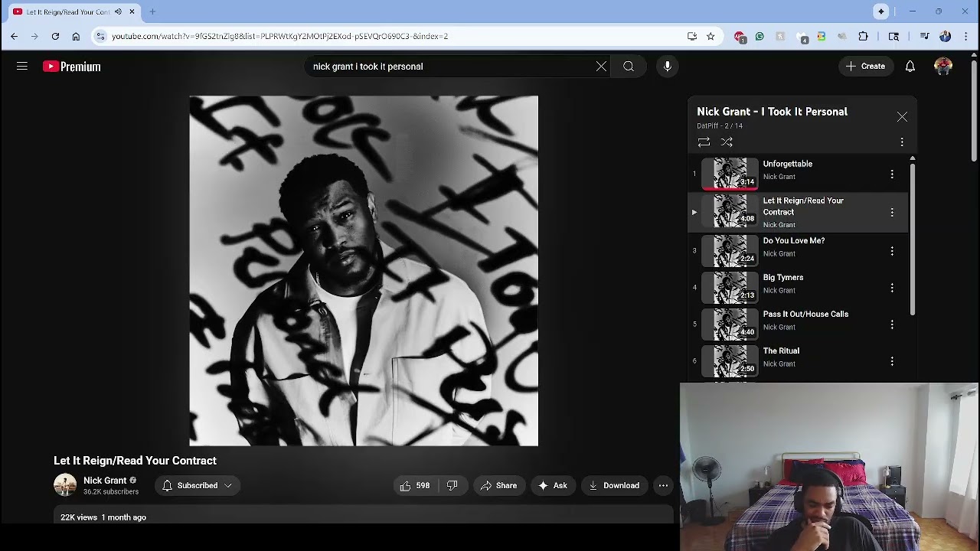Clear the search query with the X

pyautogui.click(x=601, y=67)
